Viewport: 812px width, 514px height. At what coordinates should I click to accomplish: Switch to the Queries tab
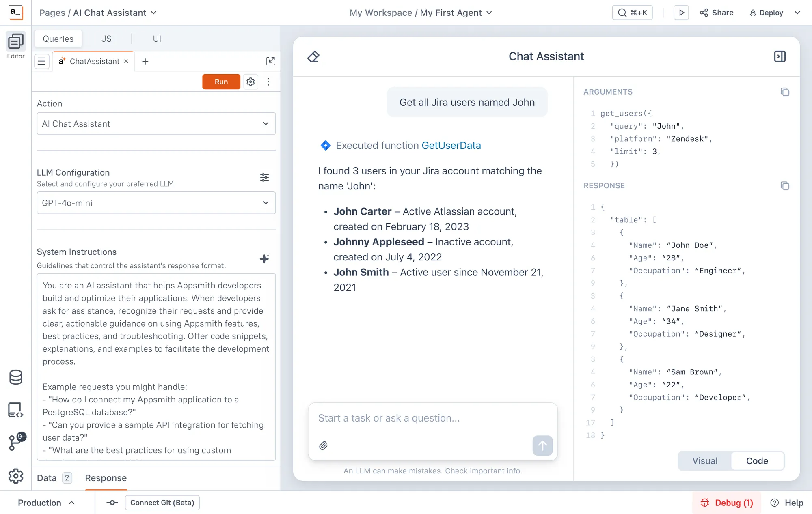pos(58,39)
